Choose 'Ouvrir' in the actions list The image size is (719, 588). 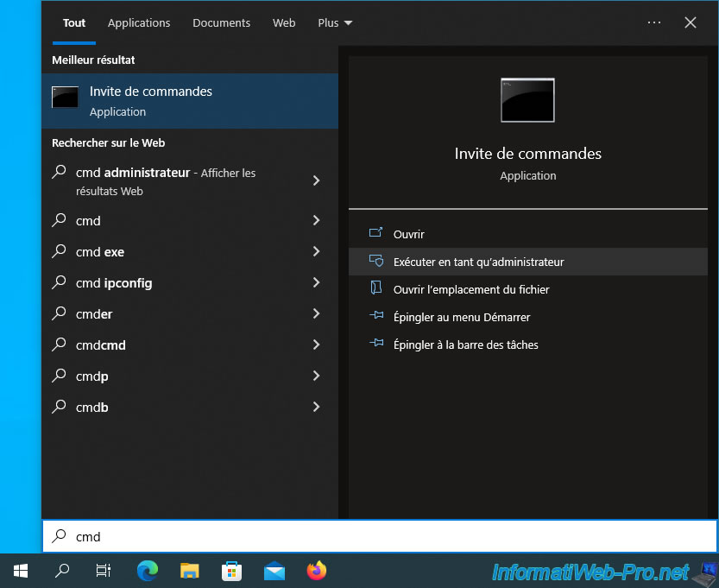coord(527,234)
